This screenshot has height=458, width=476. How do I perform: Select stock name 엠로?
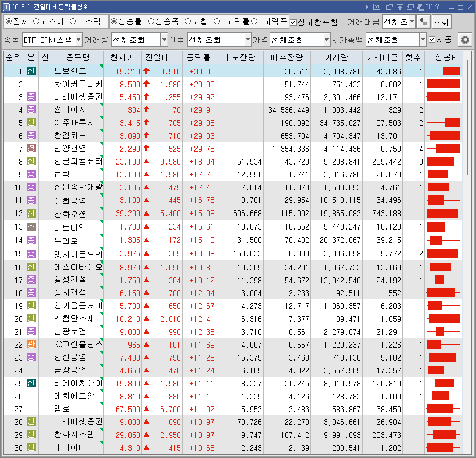[x=62, y=409]
